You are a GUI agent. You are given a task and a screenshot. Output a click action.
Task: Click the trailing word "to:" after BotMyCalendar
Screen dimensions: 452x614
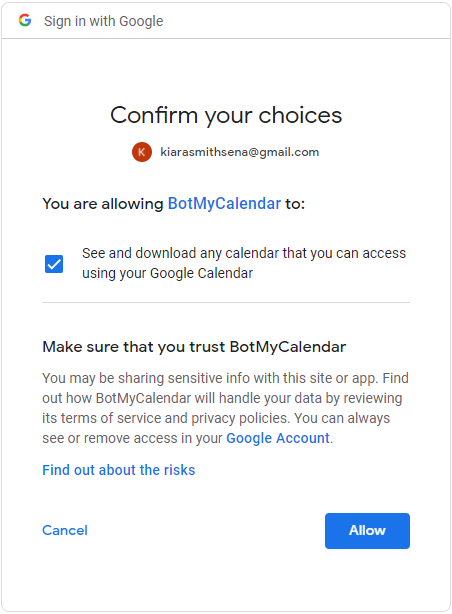coord(295,204)
